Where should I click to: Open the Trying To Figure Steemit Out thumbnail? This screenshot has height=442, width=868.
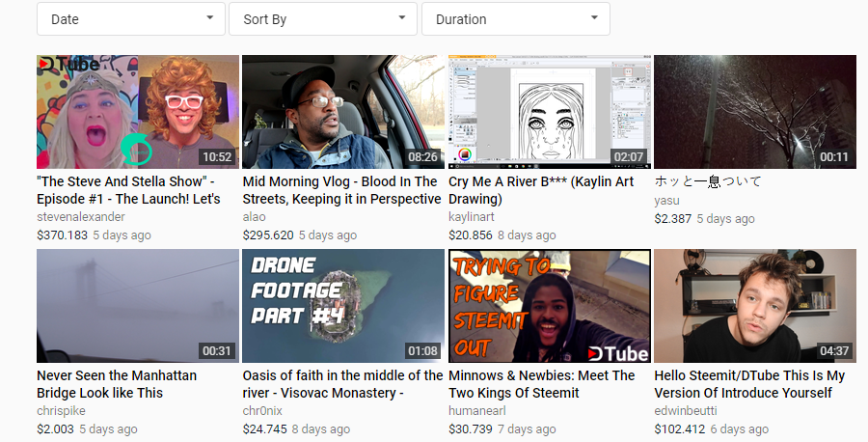coord(550,306)
